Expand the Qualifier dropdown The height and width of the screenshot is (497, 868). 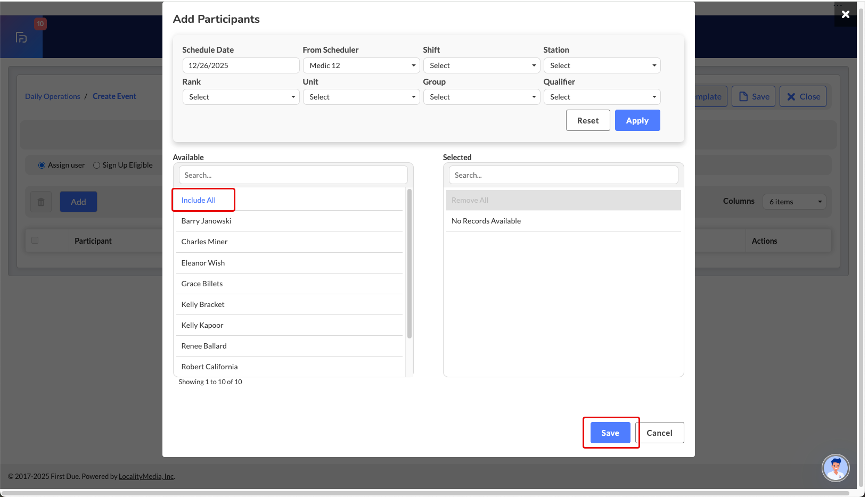point(602,97)
